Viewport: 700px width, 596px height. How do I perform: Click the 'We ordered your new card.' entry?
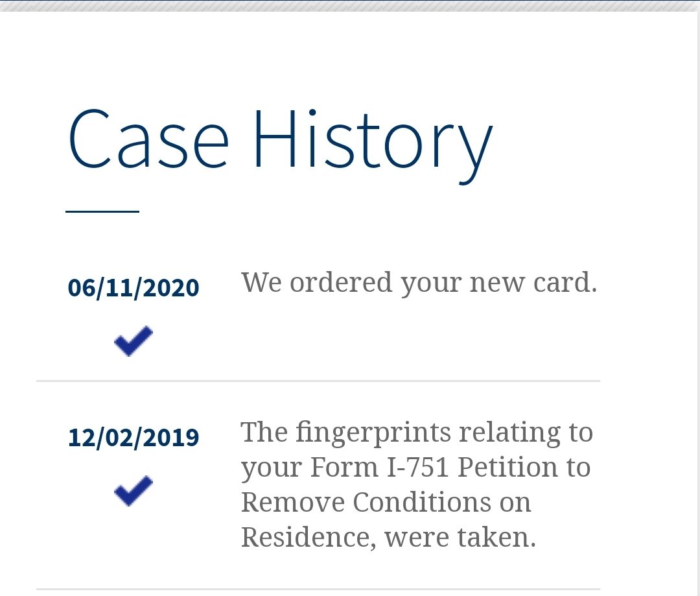click(419, 283)
